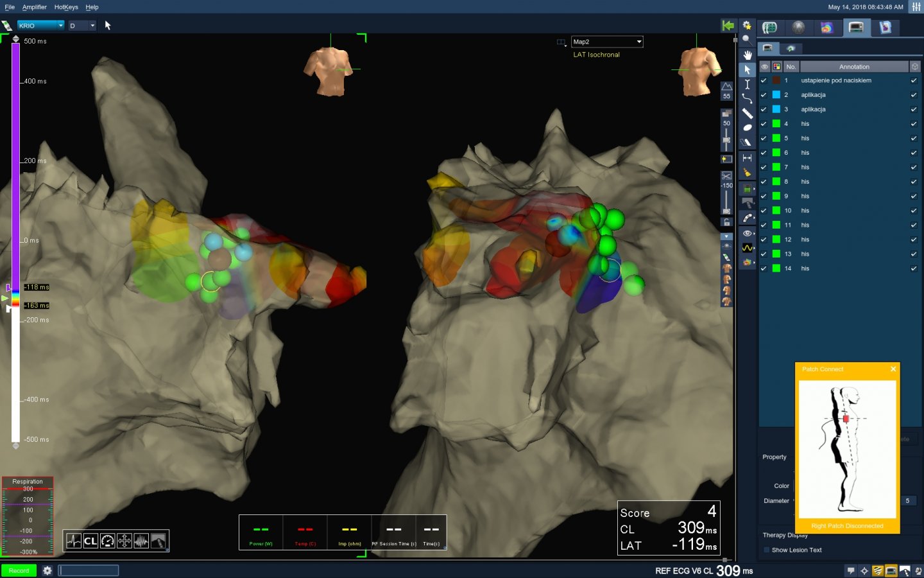
Task: Enable the Show Lesion Text checkbox
Action: (766, 550)
